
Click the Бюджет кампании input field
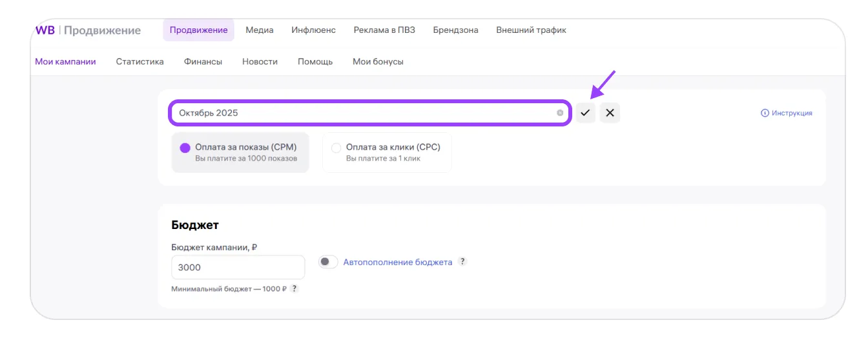[x=238, y=267]
